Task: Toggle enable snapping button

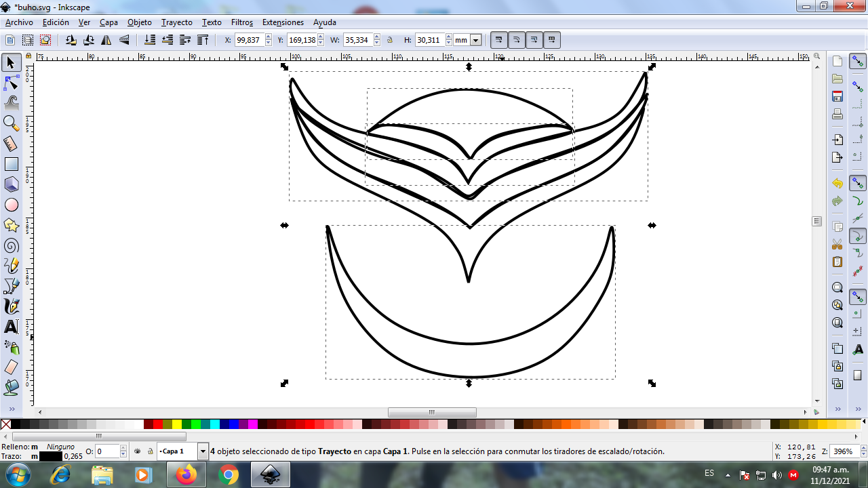Action: coord(858,62)
